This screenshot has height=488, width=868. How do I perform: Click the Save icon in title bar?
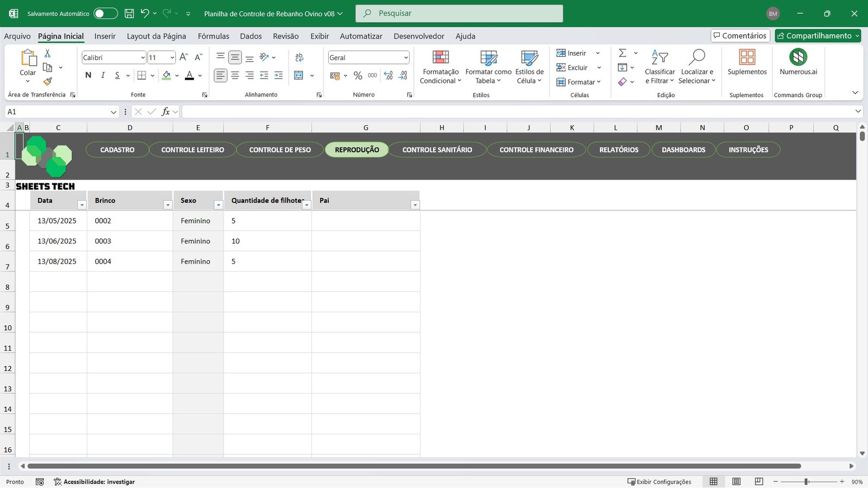pos(129,14)
